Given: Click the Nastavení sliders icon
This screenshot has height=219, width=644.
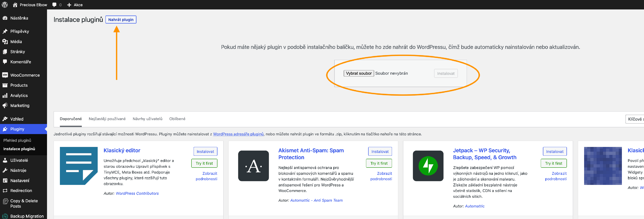Looking at the screenshot, I should pos(5,181).
